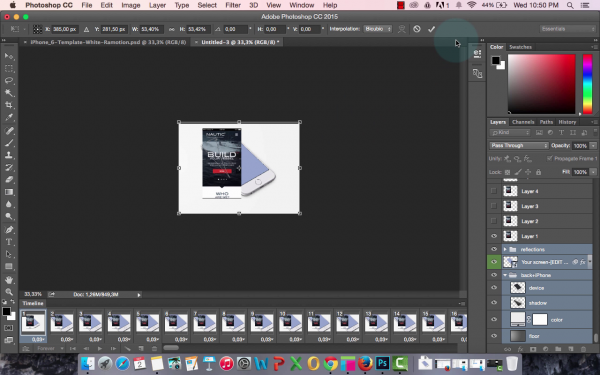Switch to iPhone_6-Template-White-Ramotion.psd document tab
Screen dimensions: 600x375
(x=108, y=42)
